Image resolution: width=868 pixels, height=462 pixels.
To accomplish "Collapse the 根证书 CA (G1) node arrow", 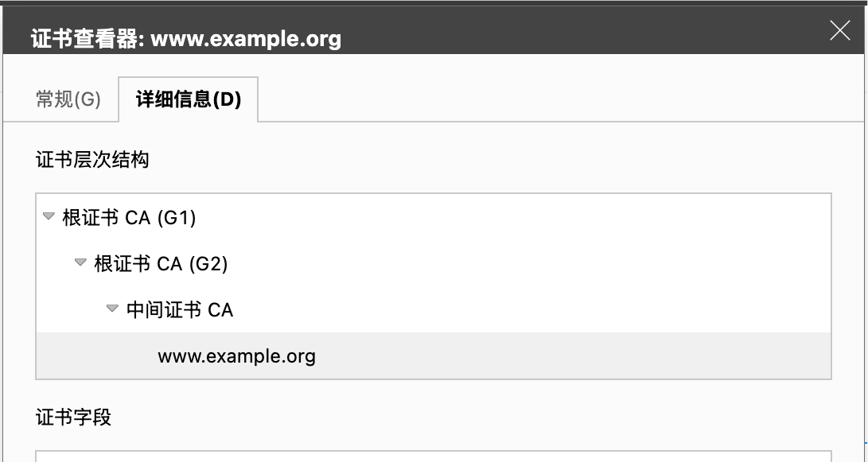I will (49, 216).
